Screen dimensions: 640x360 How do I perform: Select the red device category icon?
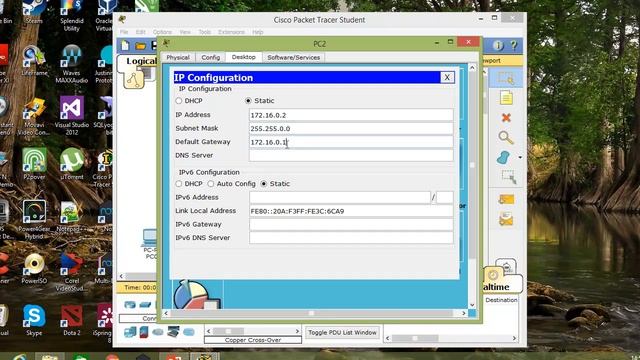click(144, 332)
